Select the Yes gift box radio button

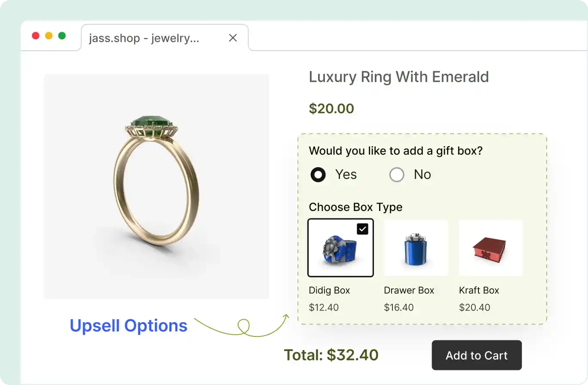click(x=318, y=175)
